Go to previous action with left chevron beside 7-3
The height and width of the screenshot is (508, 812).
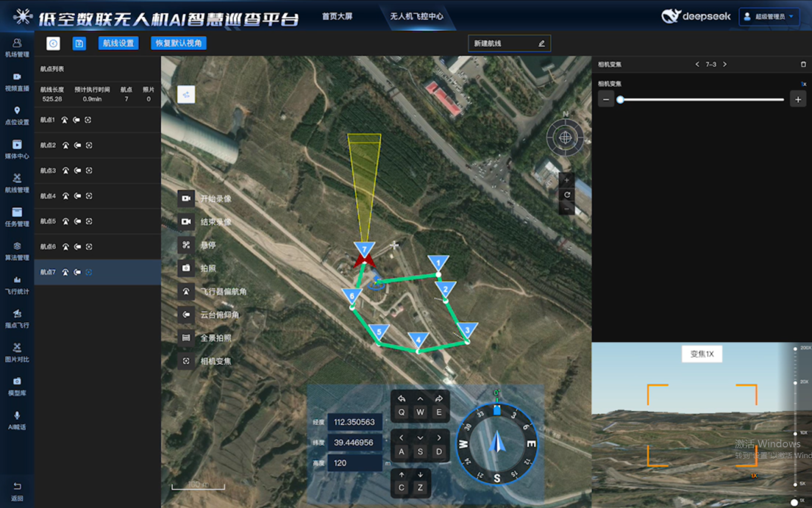point(697,64)
